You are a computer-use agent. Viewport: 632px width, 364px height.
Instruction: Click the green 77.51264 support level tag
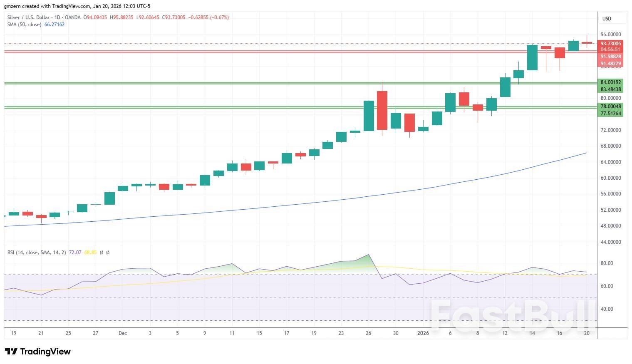[x=610, y=114]
